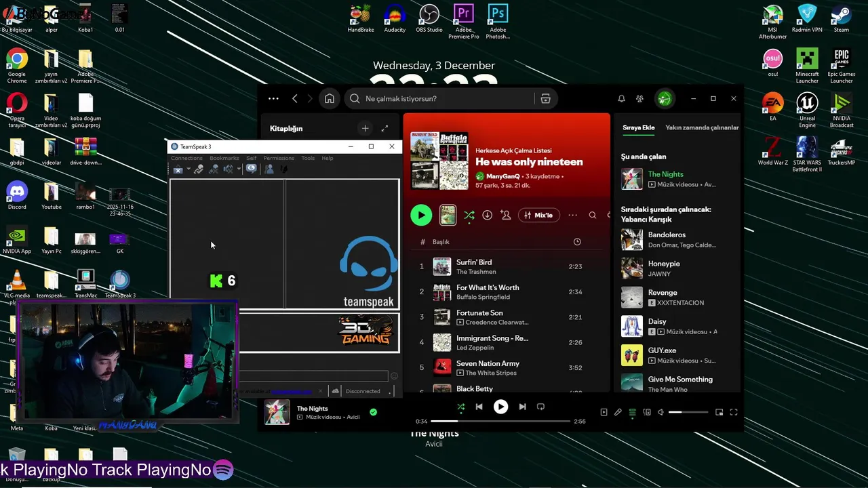The width and height of the screenshot is (868, 488).
Task: Open fullscreen mode in Spotify
Action: click(734, 412)
